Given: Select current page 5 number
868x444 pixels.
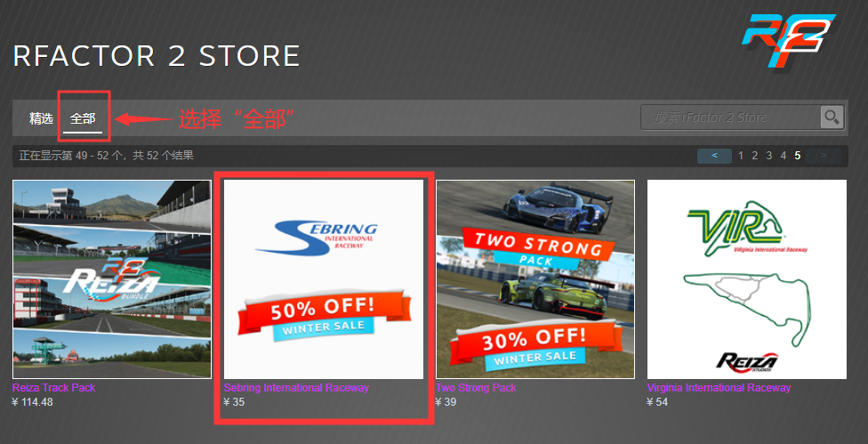Looking at the screenshot, I should point(798,156).
